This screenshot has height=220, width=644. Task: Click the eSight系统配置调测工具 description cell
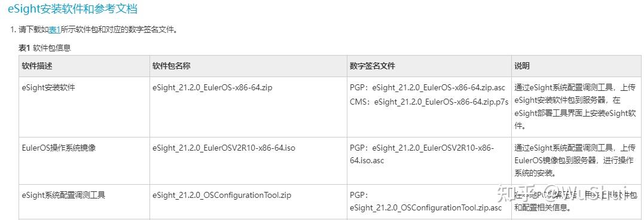point(63,195)
